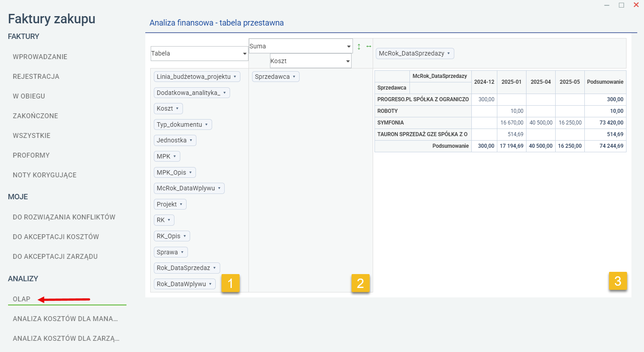Image resolution: width=644 pixels, height=352 pixels.
Task: Click the Faktury zakupu title
Action: pyautogui.click(x=52, y=19)
